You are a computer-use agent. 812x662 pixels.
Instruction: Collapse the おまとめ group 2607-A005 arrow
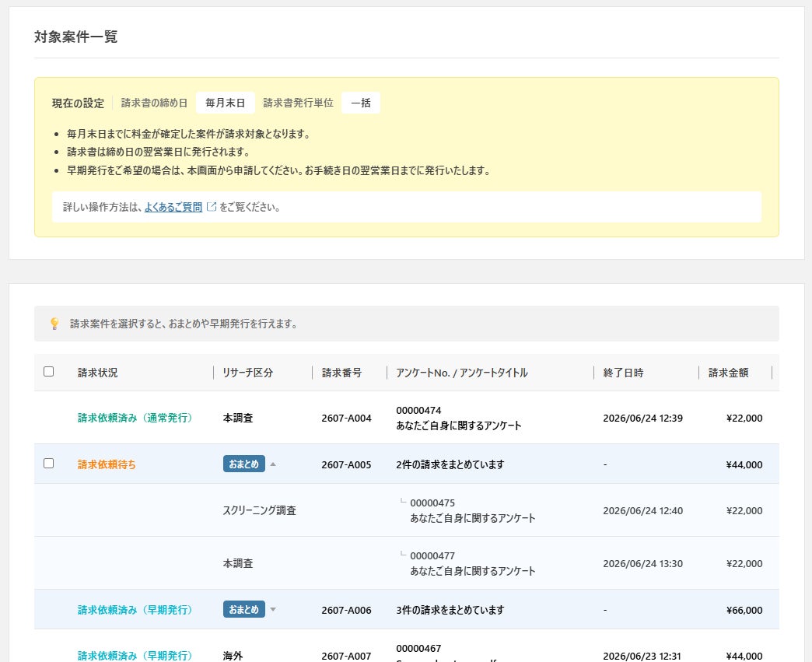[273, 464]
